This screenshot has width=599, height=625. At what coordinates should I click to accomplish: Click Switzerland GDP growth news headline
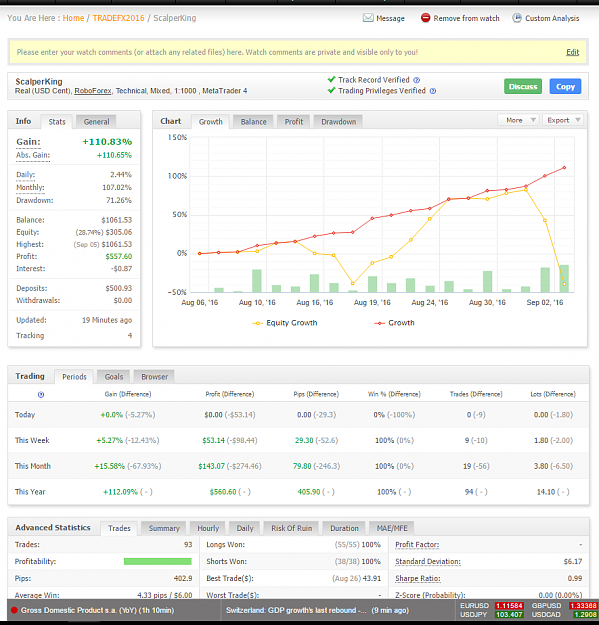pyautogui.click(x=296, y=610)
